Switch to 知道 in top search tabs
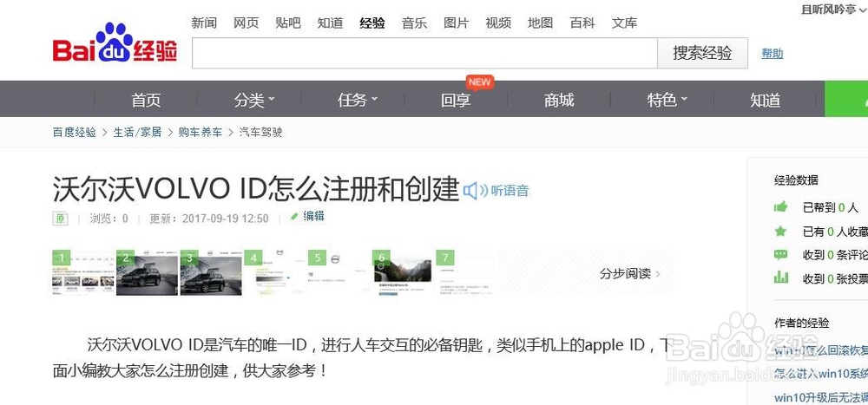Screen dimensions: 868x405 (x=330, y=23)
